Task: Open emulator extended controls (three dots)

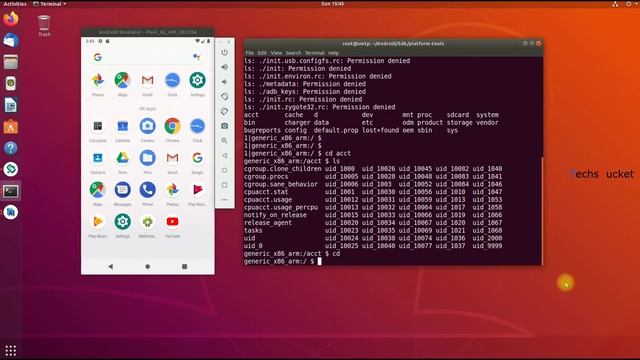Action: 224,200
